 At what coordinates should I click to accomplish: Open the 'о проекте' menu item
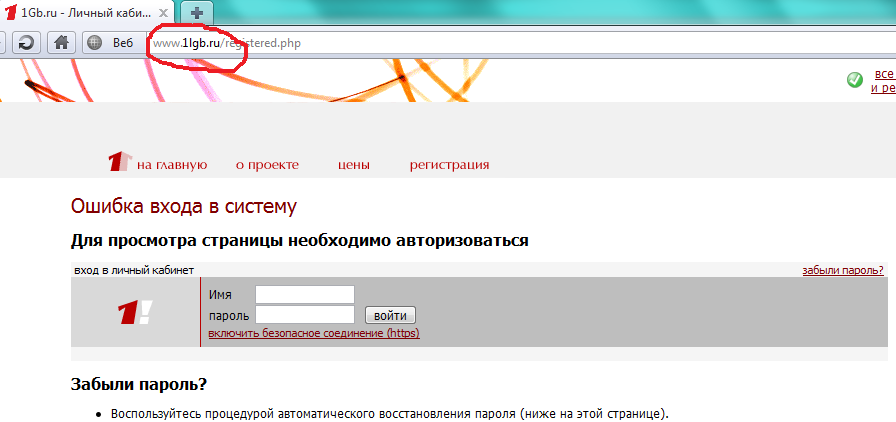(x=267, y=165)
